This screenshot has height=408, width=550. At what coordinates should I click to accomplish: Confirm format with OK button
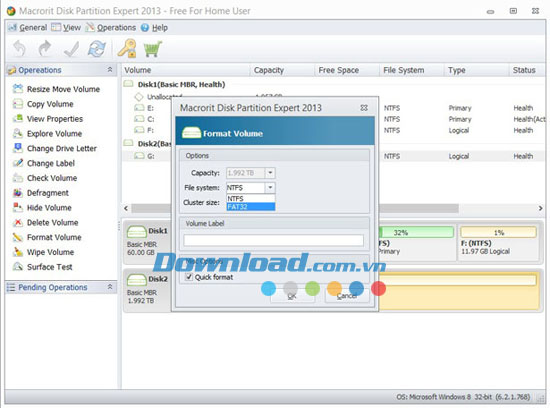(x=292, y=296)
